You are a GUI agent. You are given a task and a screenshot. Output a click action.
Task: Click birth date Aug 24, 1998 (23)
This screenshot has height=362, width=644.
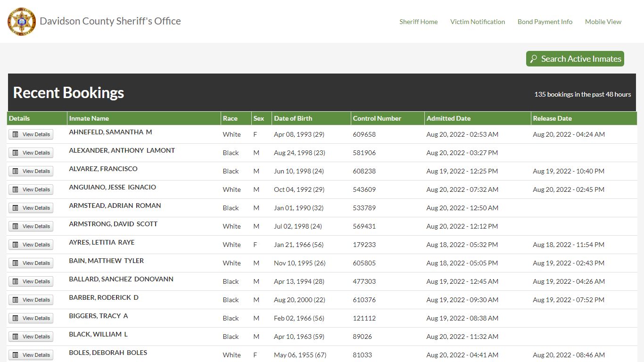coord(300,153)
